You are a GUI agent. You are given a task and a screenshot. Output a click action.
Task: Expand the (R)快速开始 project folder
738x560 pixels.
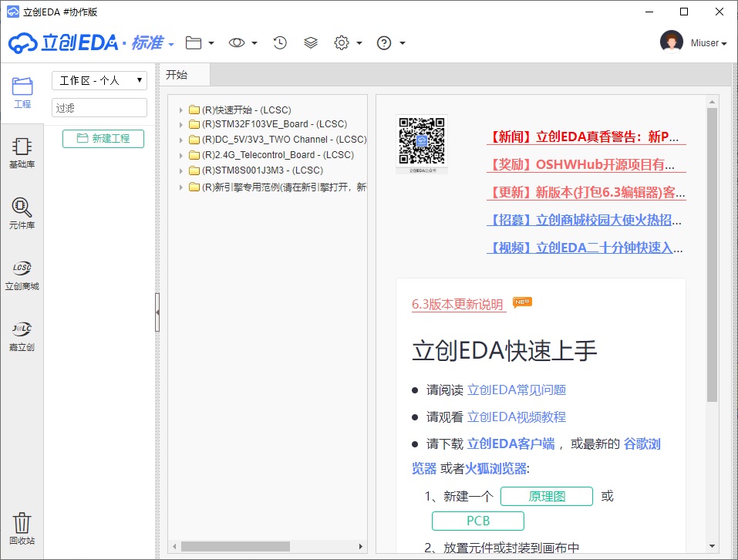181,110
